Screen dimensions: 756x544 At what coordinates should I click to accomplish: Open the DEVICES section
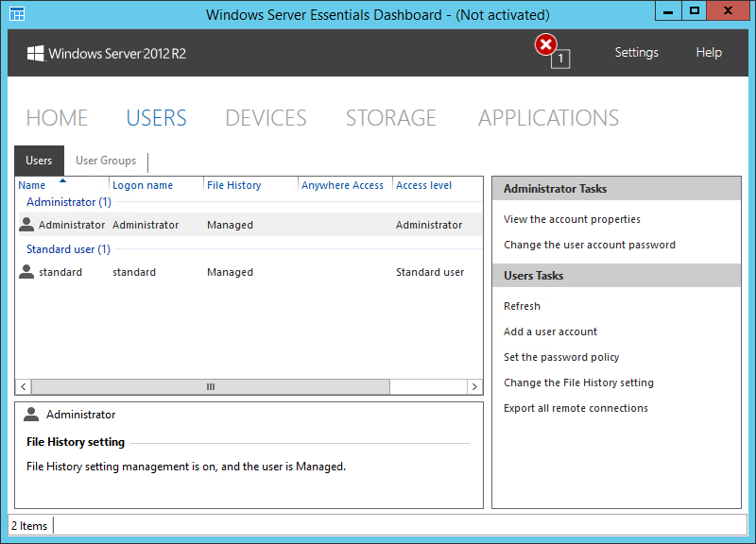(x=266, y=118)
